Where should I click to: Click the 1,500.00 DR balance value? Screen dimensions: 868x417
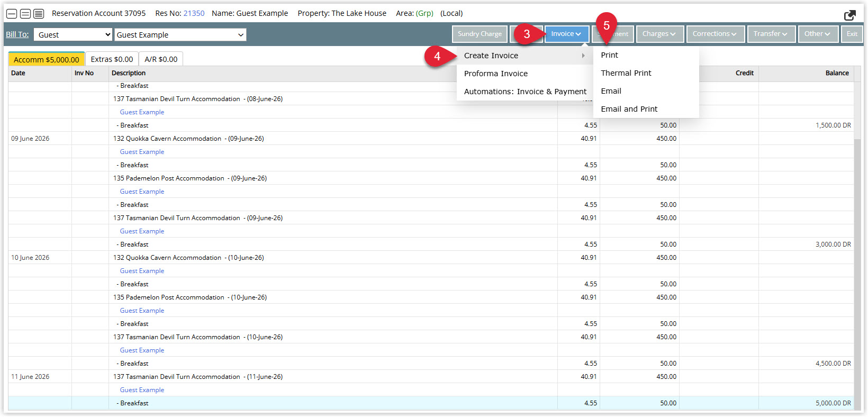point(833,125)
